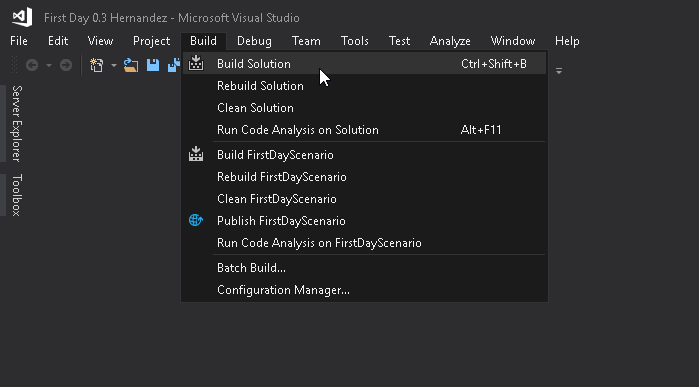This screenshot has height=387, width=699.
Task: Open the Project menu
Action: (x=152, y=41)
